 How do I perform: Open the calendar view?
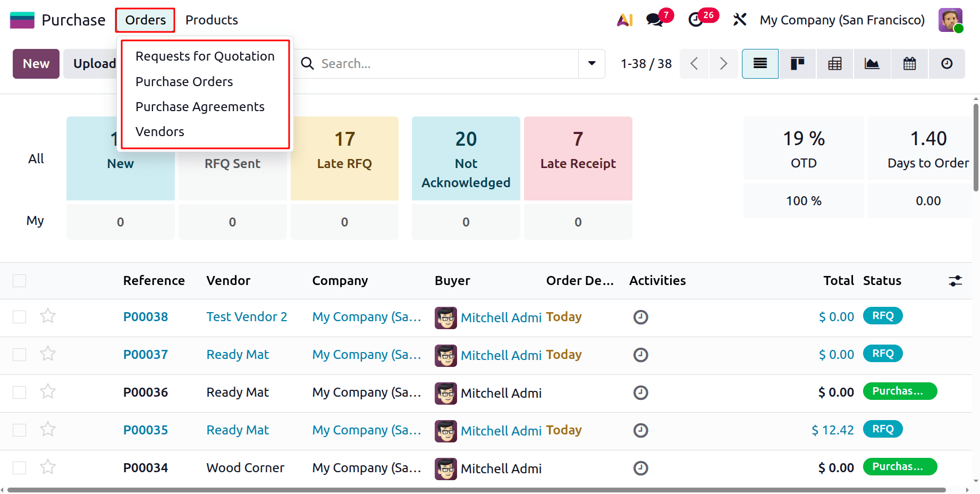pyautogui.click(x=909, y=63)
